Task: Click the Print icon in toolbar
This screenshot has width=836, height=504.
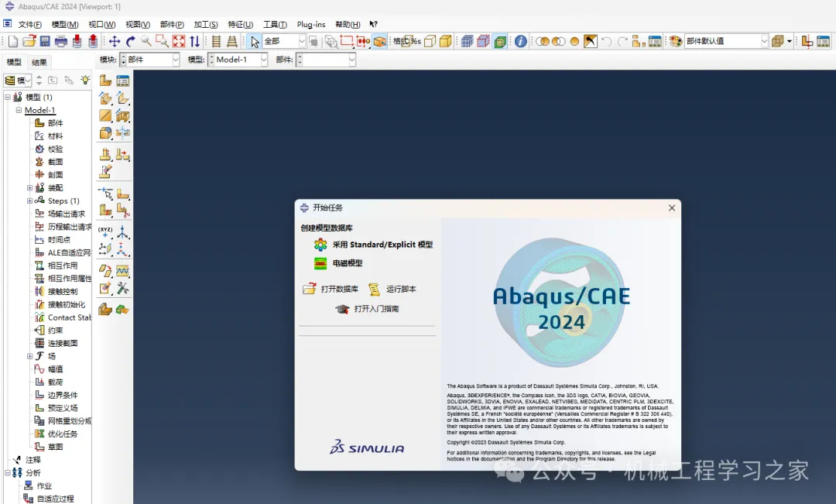Action: [x=61, y=41]
